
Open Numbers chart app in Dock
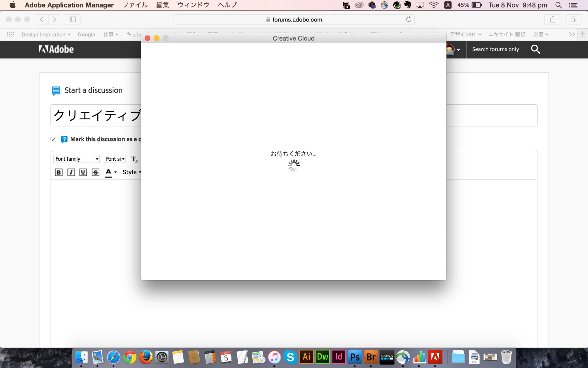point(419,357)
